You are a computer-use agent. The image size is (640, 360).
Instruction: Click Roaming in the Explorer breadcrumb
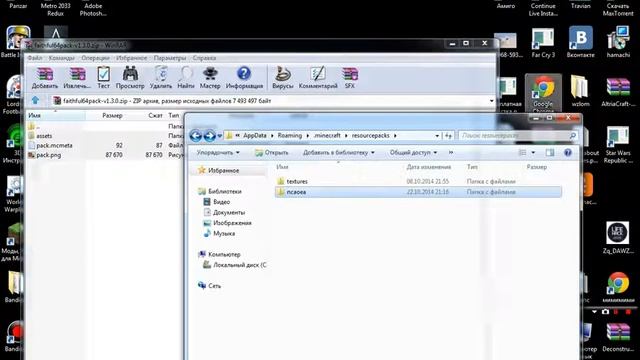pos(290,136)
